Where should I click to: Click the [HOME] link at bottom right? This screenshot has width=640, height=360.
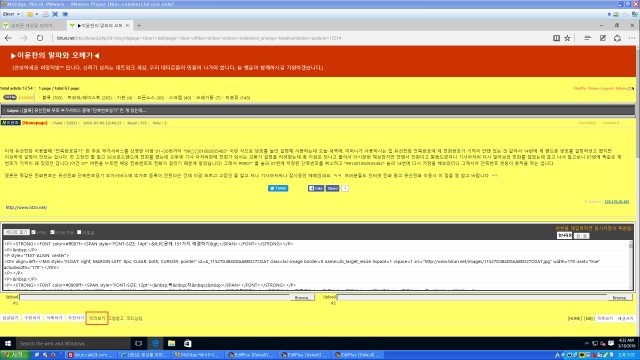(575, 318)
